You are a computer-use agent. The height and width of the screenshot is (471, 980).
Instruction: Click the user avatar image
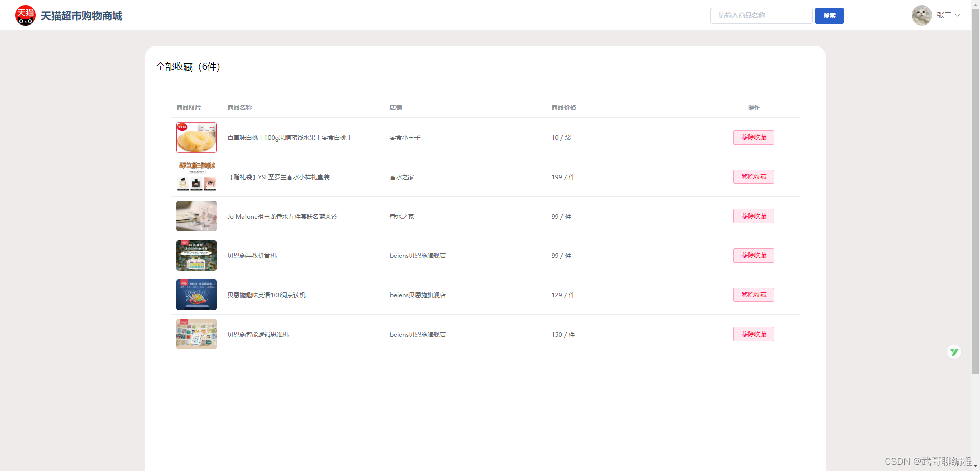pos(921,15)
